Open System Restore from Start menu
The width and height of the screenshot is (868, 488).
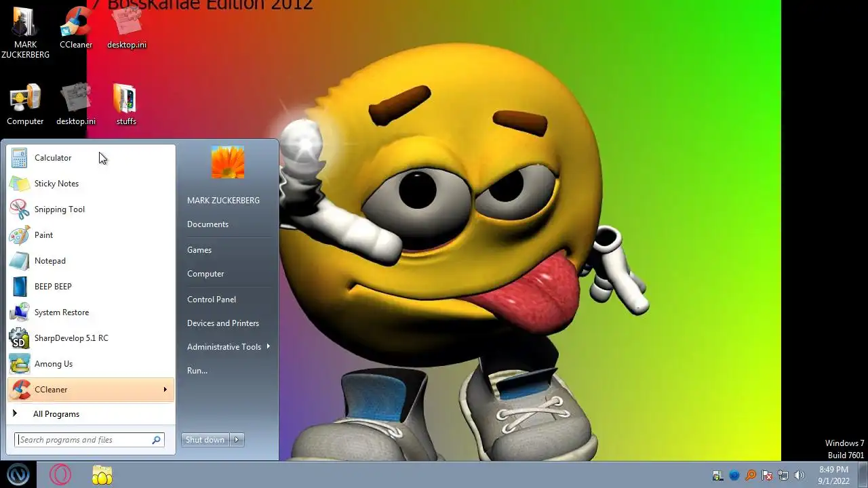coord(91,312)
